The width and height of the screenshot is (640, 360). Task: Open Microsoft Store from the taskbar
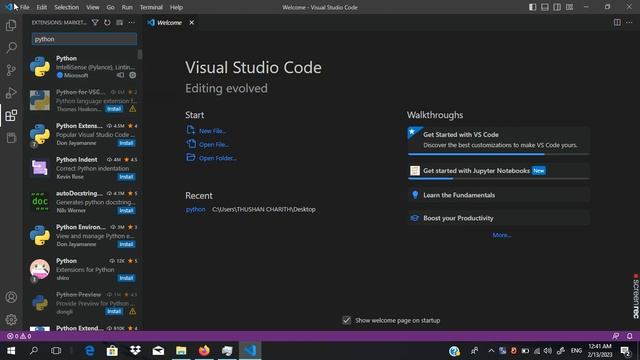[x=112, y=351]
